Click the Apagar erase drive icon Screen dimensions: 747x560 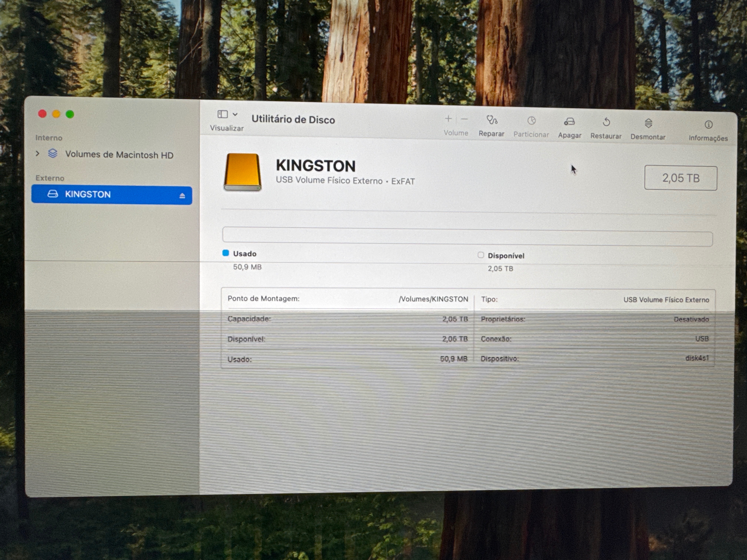(x=569, y=121)
